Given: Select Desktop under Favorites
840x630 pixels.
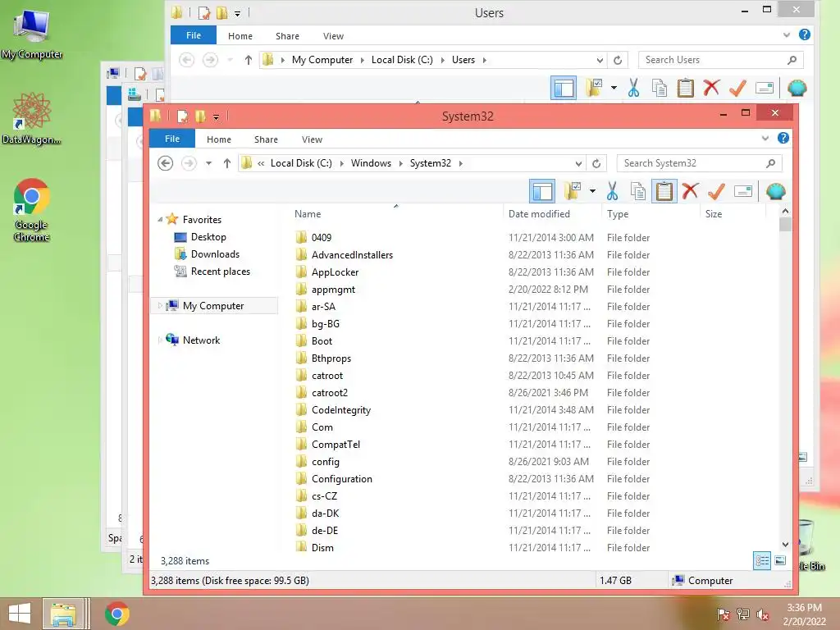Looking at the screenshot, I should point(208,237).
